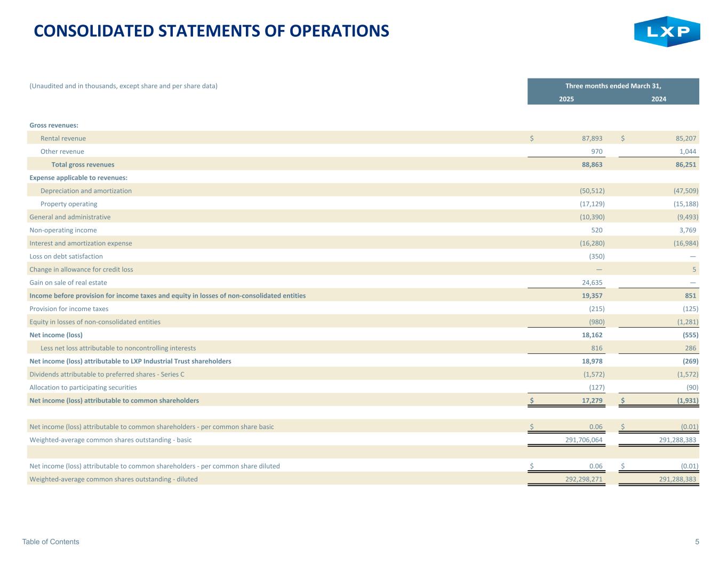Select the 2025 Gain on sale value 24,635

(592, 282)
